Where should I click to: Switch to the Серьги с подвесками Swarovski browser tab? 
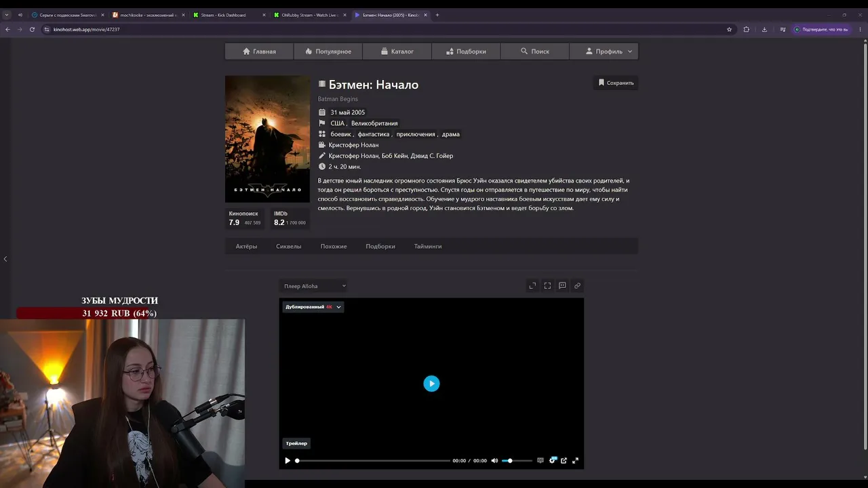click(x=68, y=15)
